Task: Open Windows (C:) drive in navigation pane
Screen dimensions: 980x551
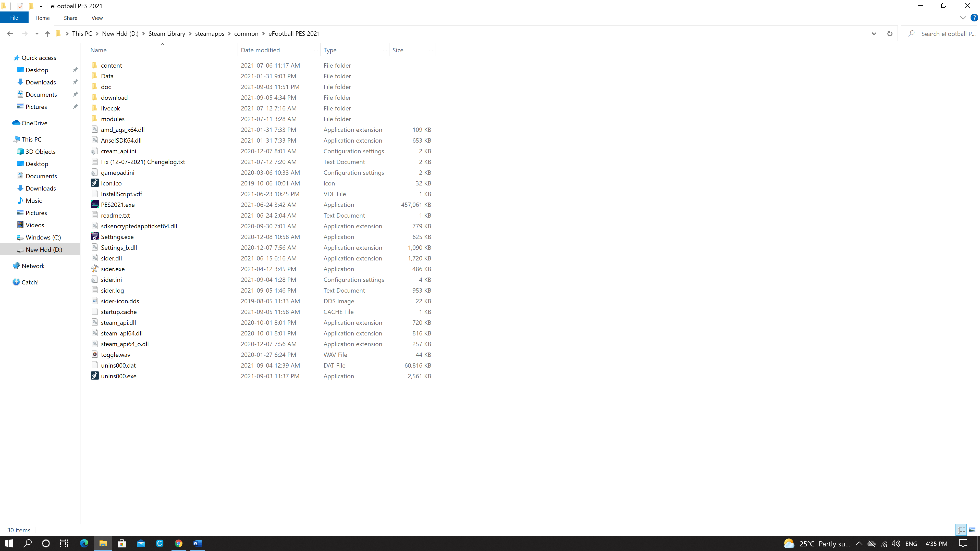Action: [43, 237]
